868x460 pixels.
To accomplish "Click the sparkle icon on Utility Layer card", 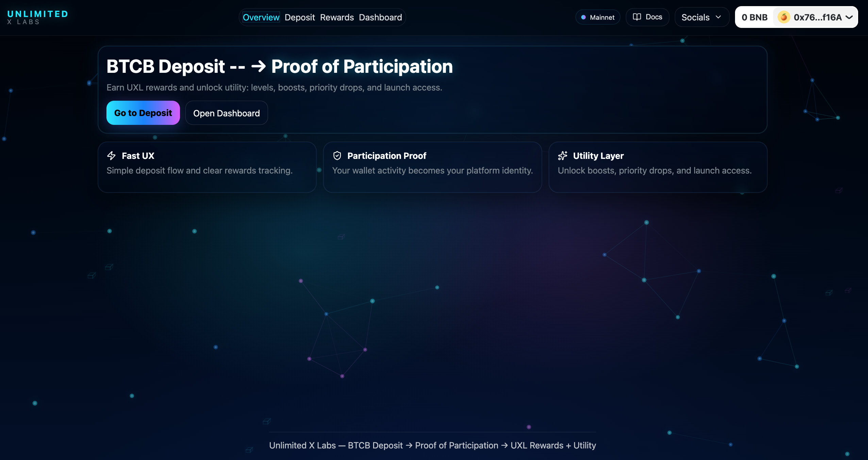I will [x=563, y=155].
